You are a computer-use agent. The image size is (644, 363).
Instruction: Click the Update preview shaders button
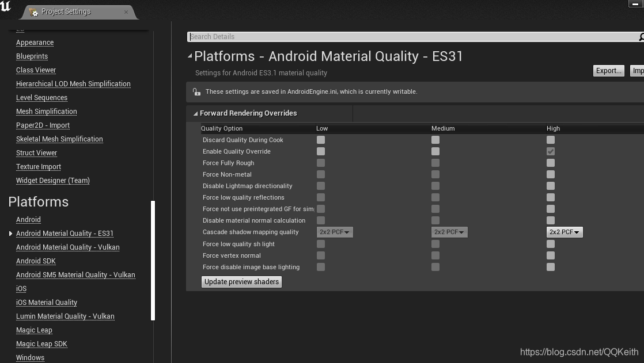[x=241, y=282]
